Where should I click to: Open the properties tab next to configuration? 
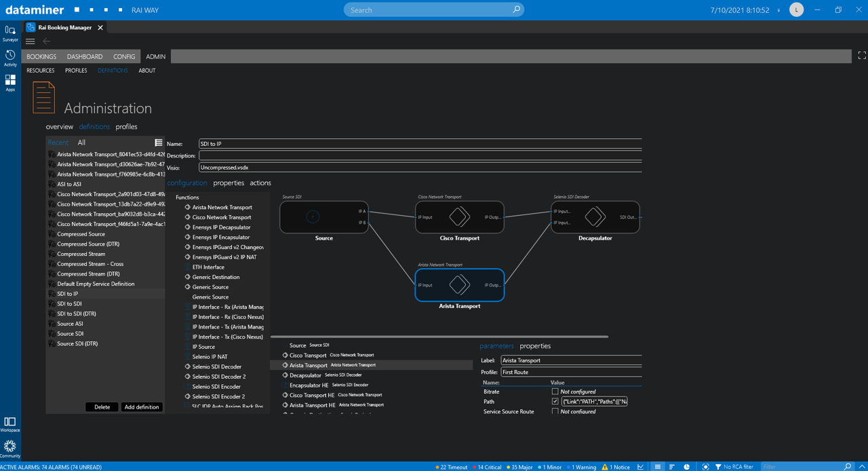point(229,183)
